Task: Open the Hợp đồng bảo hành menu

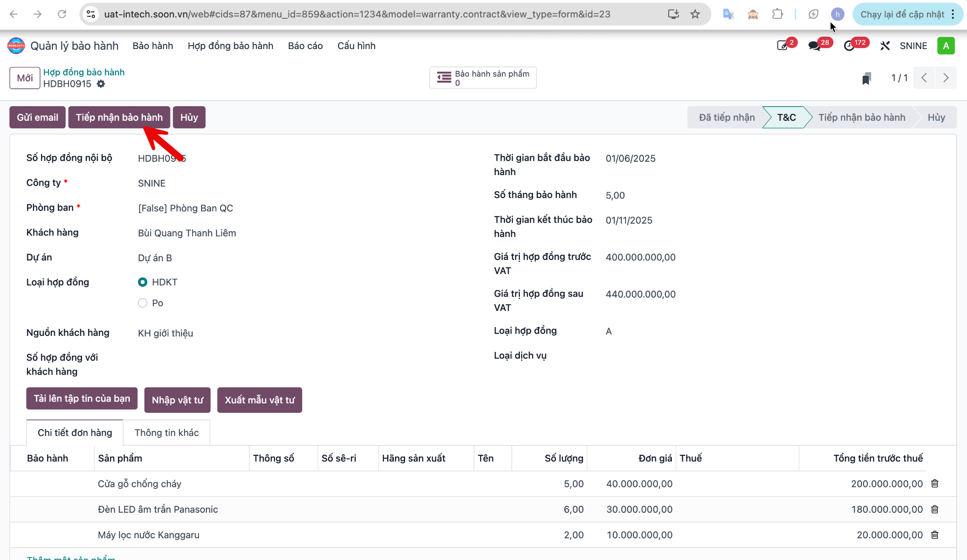Action: pyautogui.click(x=230, y=46)
